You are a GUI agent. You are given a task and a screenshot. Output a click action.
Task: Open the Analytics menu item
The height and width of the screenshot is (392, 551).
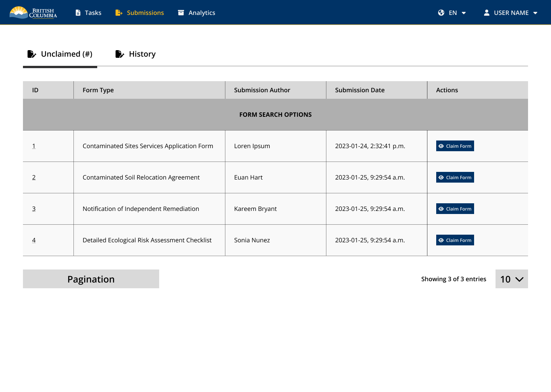202,13
